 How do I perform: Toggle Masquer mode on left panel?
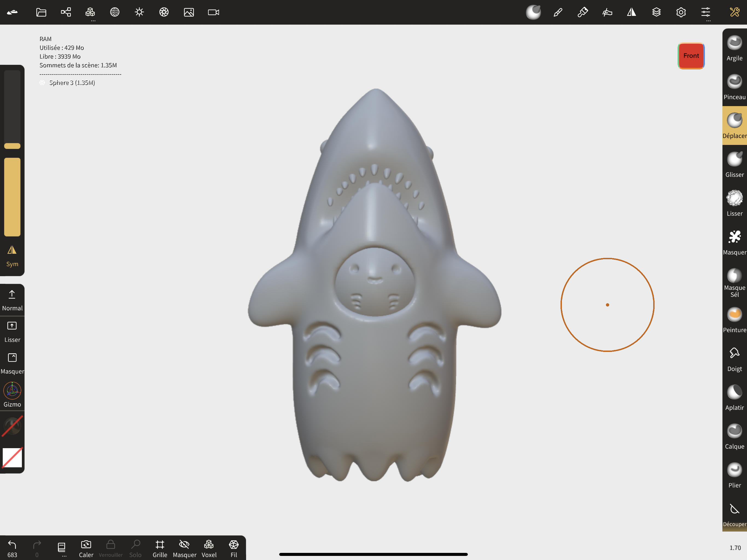pos(12,364)
